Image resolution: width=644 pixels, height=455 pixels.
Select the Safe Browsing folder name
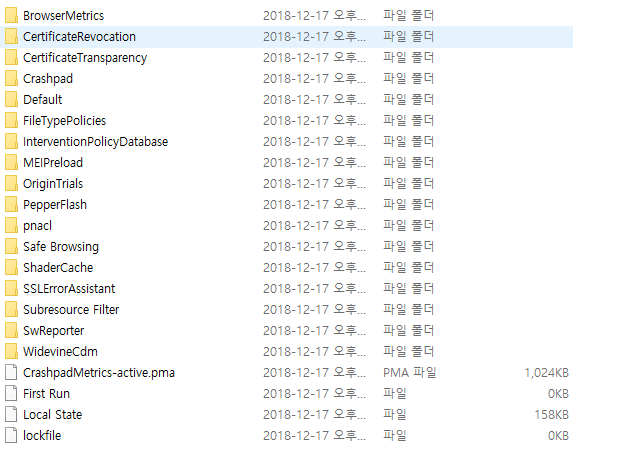(61, 247)
